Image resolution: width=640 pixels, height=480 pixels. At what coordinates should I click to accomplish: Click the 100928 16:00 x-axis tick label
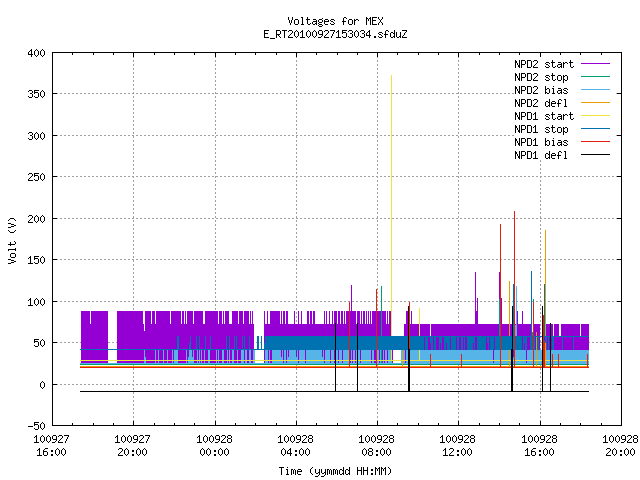(539, 446)
